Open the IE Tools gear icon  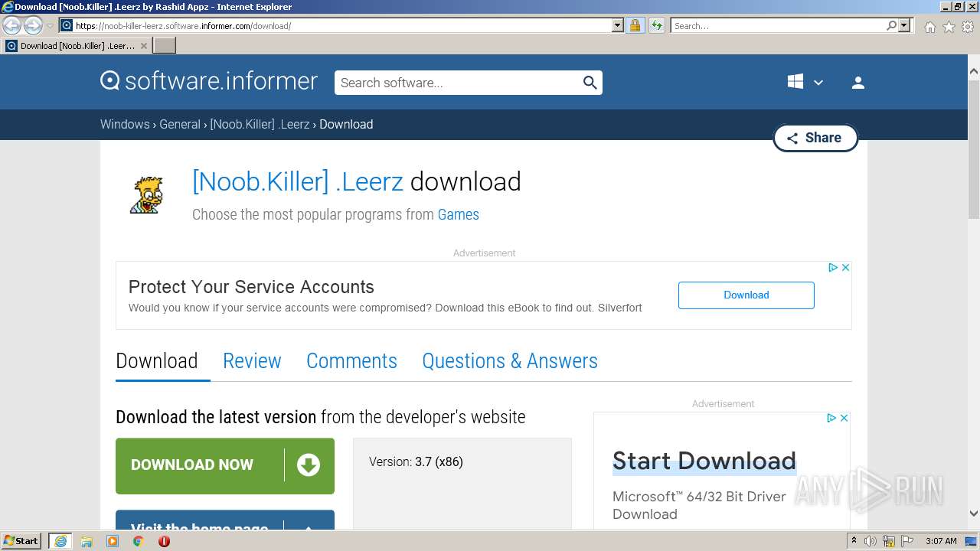(x=968, y=27)
